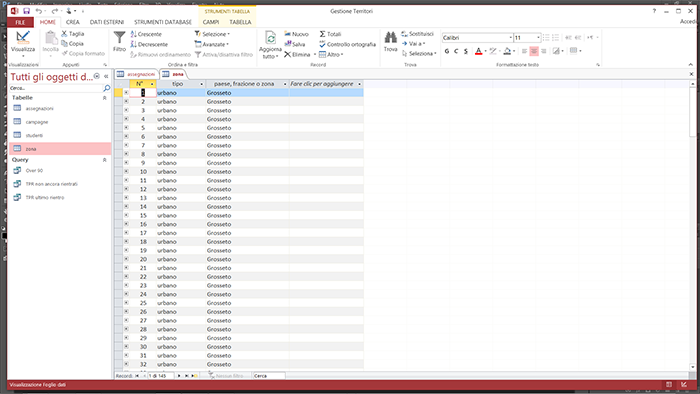Image resolution: width=700 pixels, height=394 pixels.
Task: Open Vai a dropdown
Action: tap(413, 44)
